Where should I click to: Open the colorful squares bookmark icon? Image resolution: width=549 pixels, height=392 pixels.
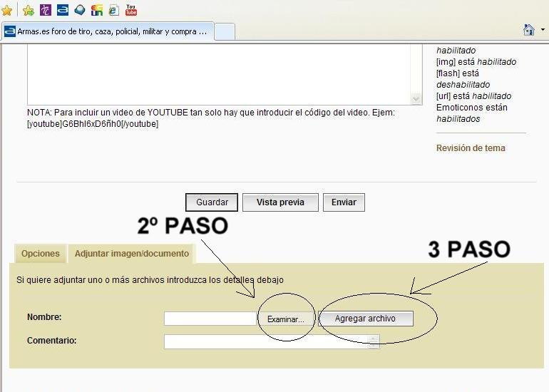pyautogui.click(x=97, y=10)
